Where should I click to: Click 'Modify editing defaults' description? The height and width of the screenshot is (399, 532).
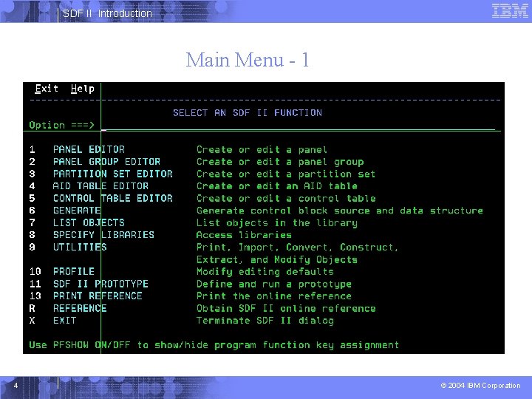pyautogui.click(x=265, y=272)
